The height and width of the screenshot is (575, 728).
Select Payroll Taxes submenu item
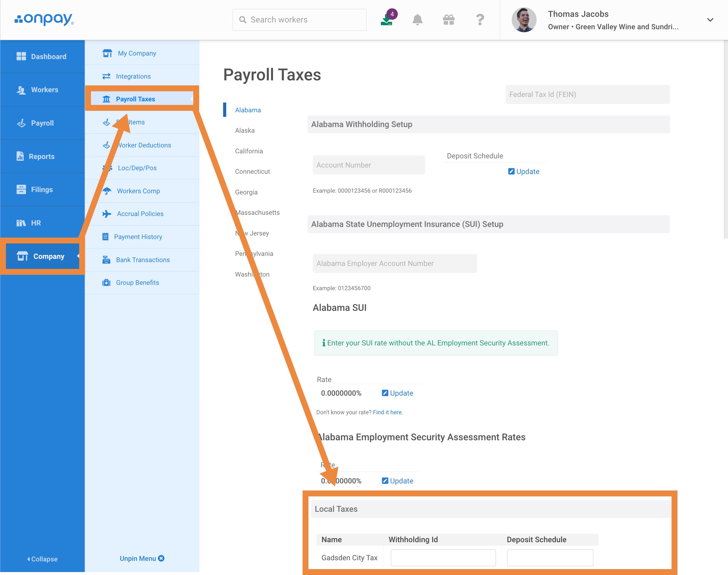(x=142, y=99)
